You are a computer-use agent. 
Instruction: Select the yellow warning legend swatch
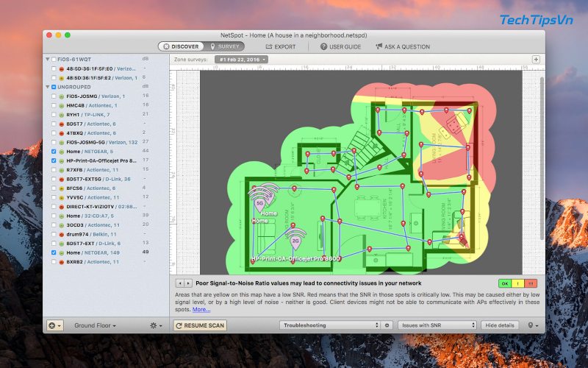pyautogui.click(x=518, y=283)
